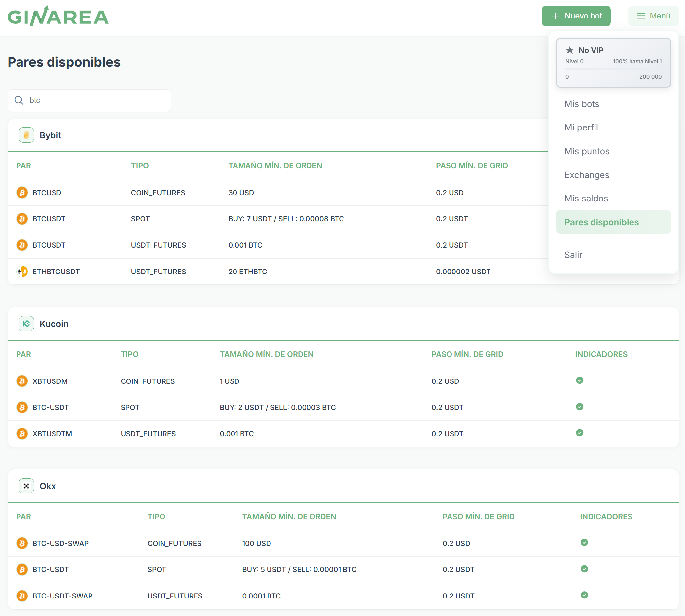Toggle the Menú dropdown button
The width and height of the screenshot is (685, 616).
(653, 16)
